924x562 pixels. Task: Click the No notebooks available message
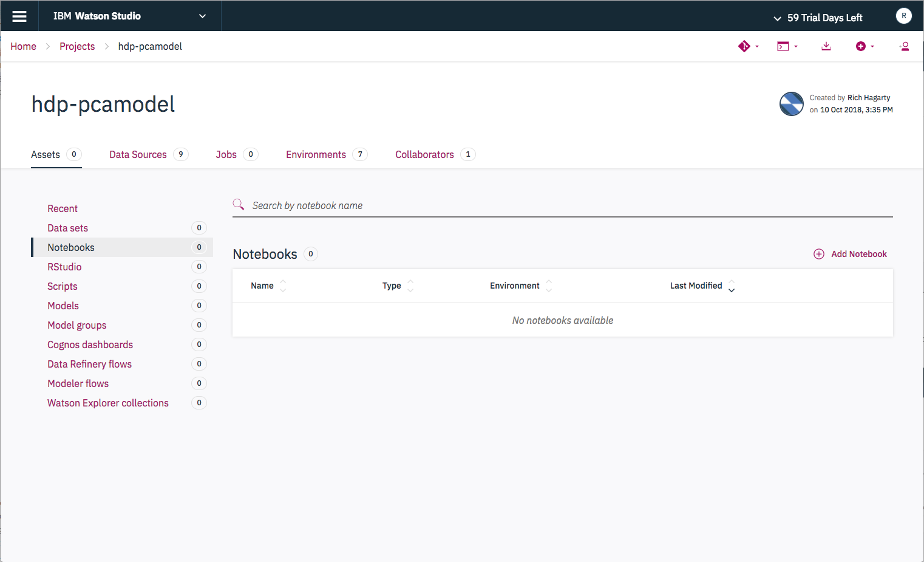tap(563, 320)
